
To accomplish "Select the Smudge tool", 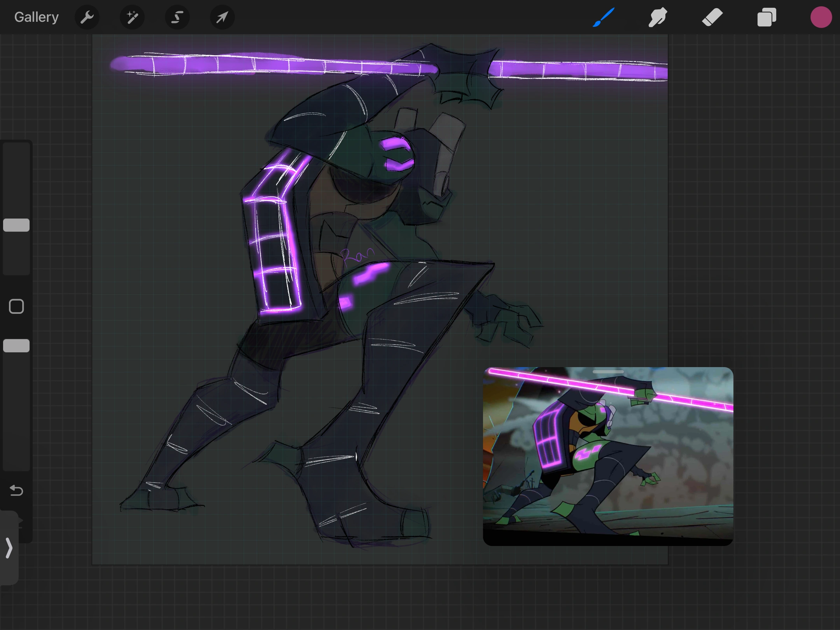I will tap(658, 17).
